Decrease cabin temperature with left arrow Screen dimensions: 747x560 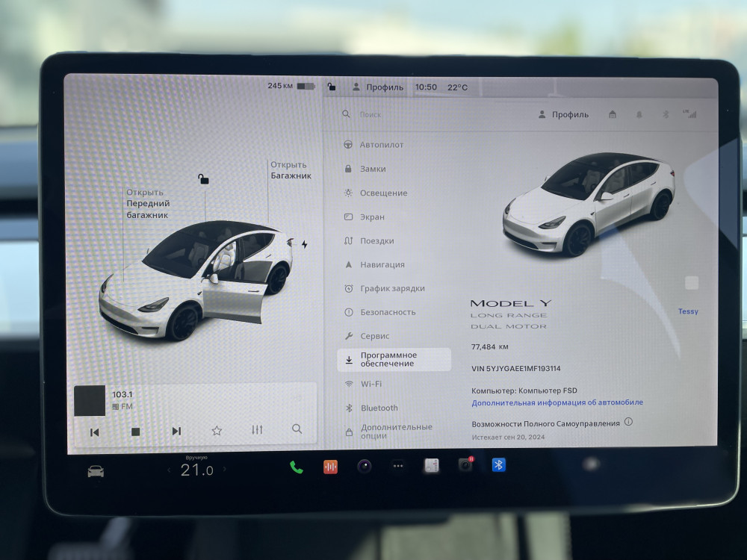169,470
